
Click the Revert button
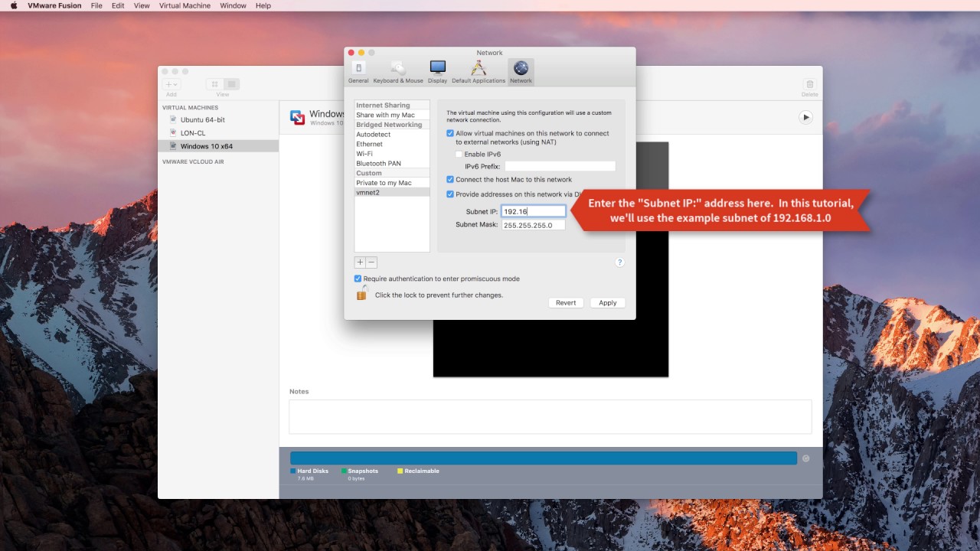click(x=566, y=303)
